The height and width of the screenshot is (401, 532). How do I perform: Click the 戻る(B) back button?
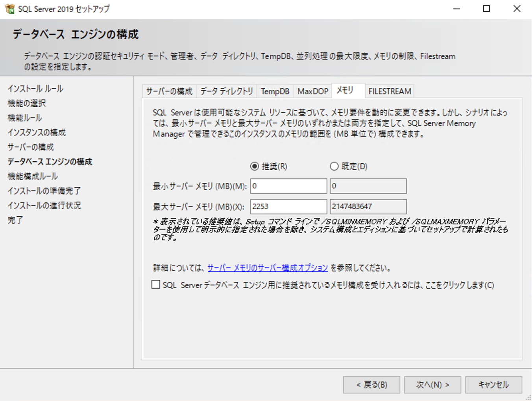[371, 384]
